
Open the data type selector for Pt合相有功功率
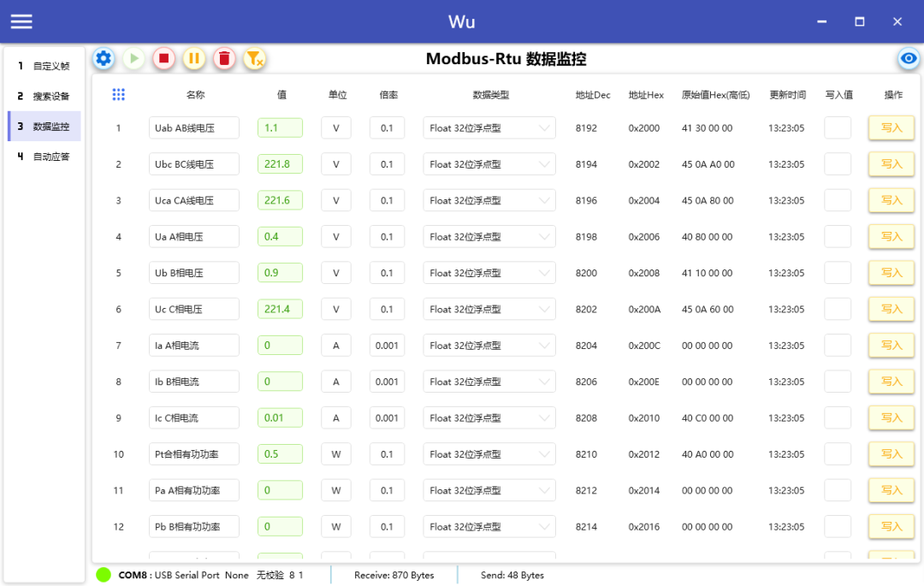click(x=489, y=453)
